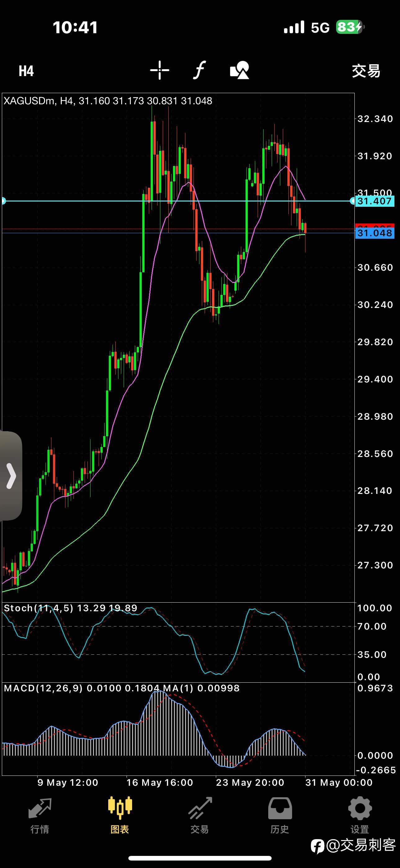
Task: Select the 31.407 horizontal line price label
Action: [x=375, y=201]
